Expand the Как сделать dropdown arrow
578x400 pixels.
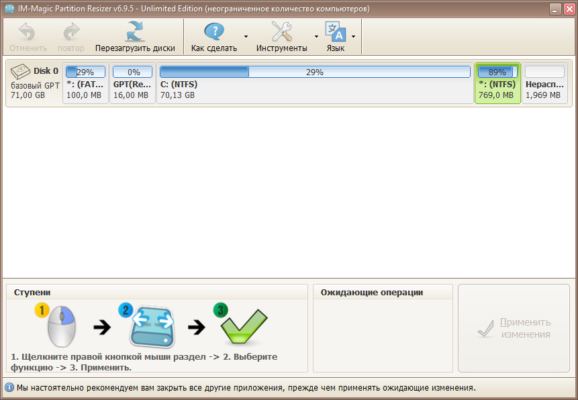[x=246, y=36]
